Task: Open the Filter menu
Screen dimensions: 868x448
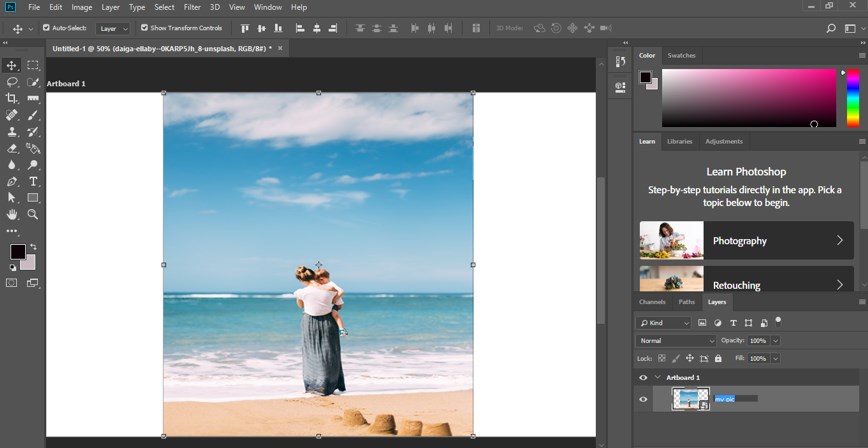Action: pyautogui.click(x=192, y=7)
